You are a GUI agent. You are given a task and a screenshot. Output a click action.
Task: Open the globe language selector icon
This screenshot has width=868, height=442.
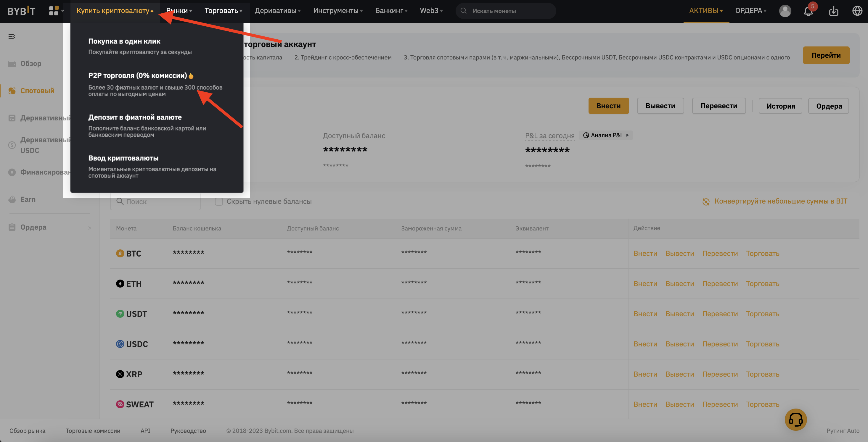pos(857,11)
